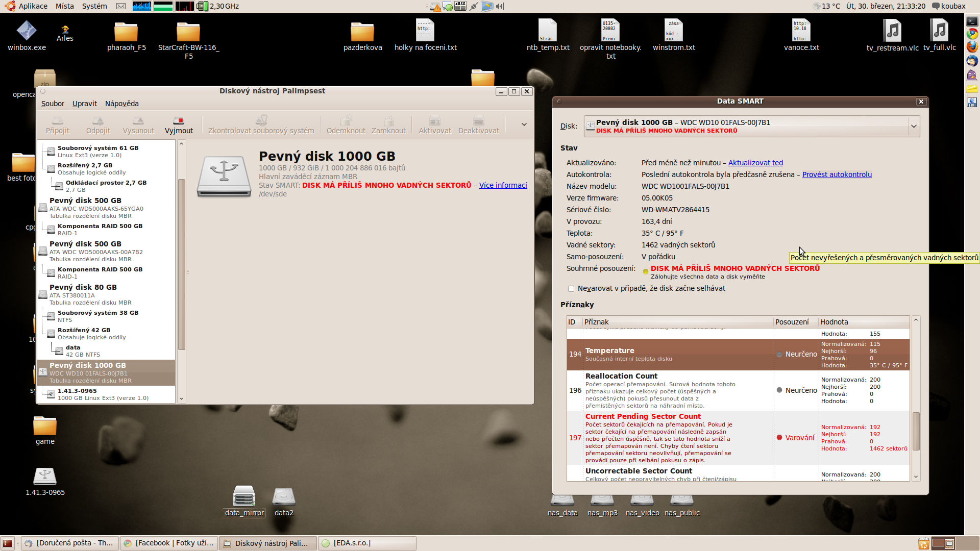Image resolution: width=980 pixels, height=551 pixels.
Task: Click the Vyjmout eject toolbar button
Action: coord(179,125)
